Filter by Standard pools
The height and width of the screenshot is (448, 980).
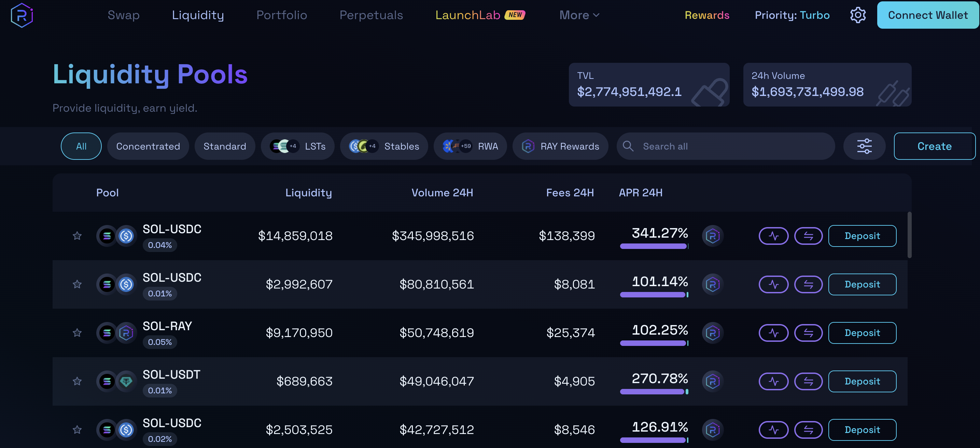pos(225,146)
